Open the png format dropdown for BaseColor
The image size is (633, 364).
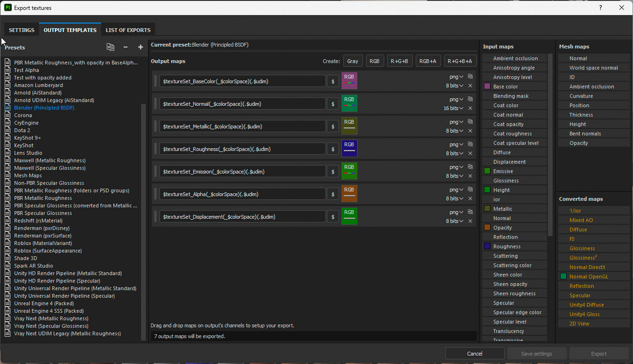[x=455, y=77]
